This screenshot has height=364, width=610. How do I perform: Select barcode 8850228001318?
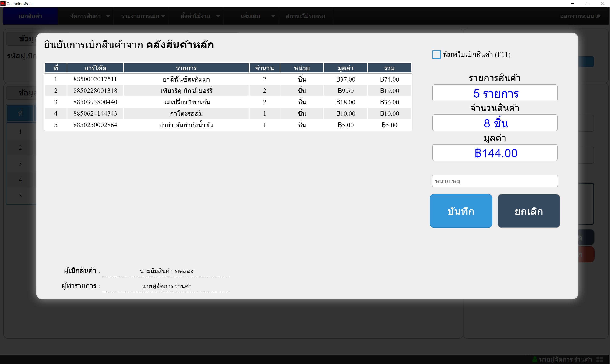pyautogui.click(x=95, y=90)
